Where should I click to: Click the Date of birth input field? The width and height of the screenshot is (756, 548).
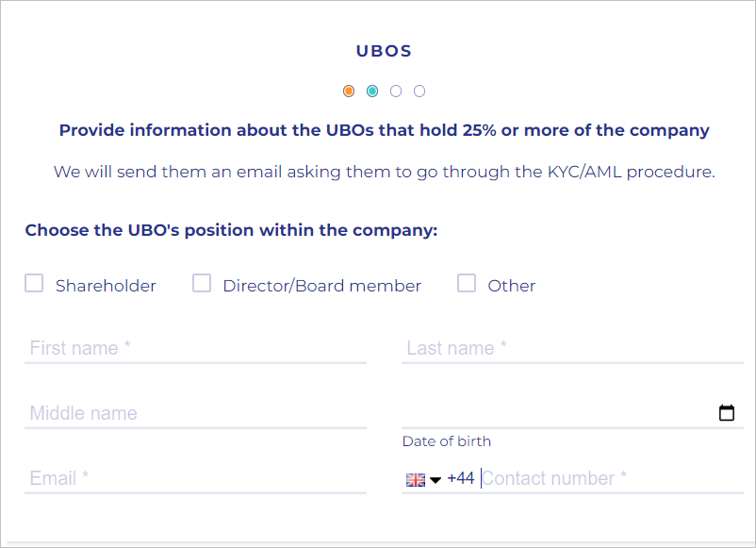556,413
